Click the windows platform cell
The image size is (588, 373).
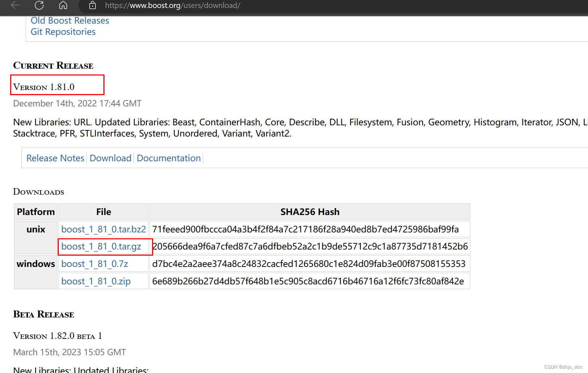[36, 272]
